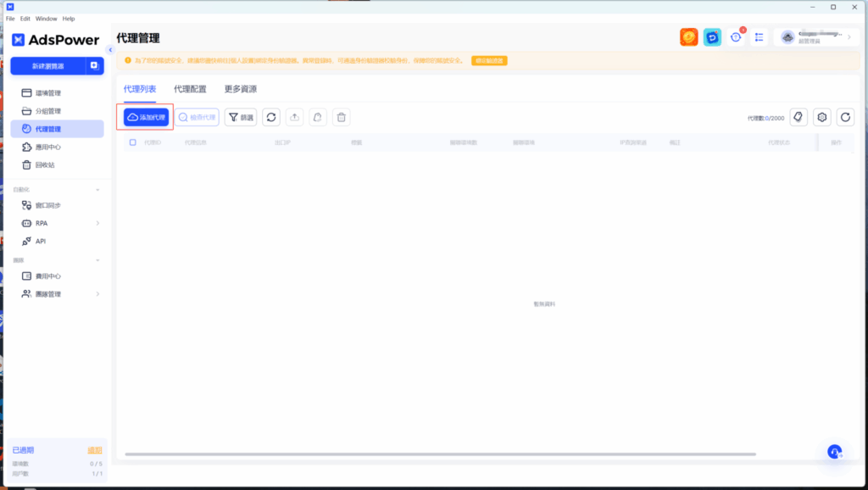This screenshot has width=868, height=490.
Task: Open the 篩選 filter button
Action: click(241, 117)
